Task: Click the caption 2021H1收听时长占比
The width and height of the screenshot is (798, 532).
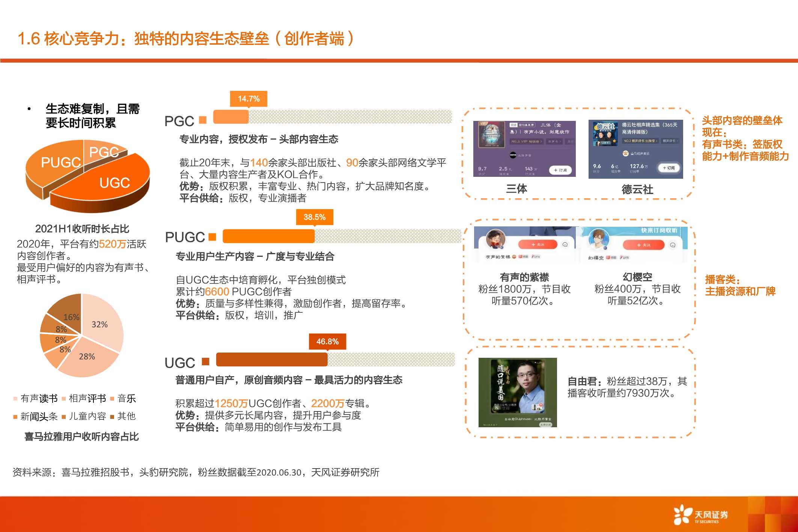Action: coord(82,229)
